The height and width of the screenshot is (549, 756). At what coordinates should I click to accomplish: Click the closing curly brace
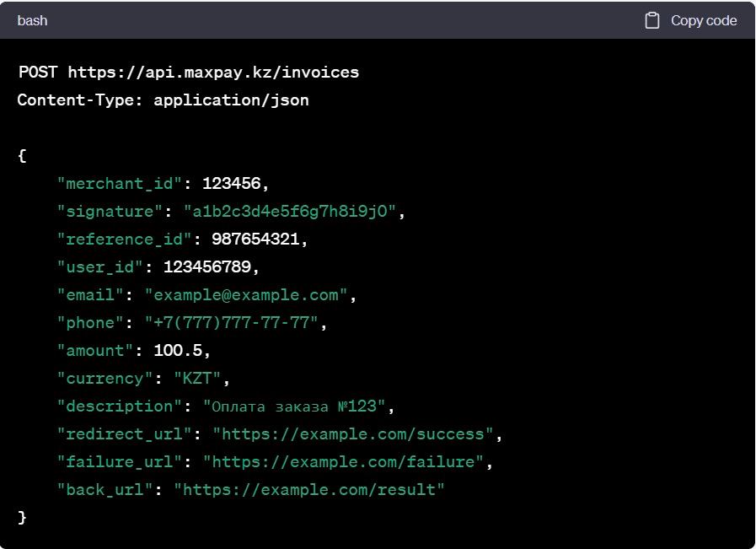[x=22, y=518]
